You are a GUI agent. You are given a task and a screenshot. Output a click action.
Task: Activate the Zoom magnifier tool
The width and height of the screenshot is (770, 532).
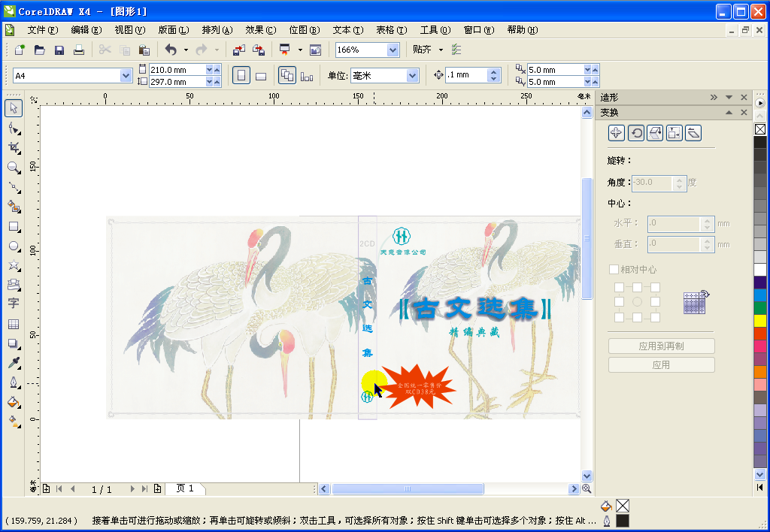click(14, 168)
